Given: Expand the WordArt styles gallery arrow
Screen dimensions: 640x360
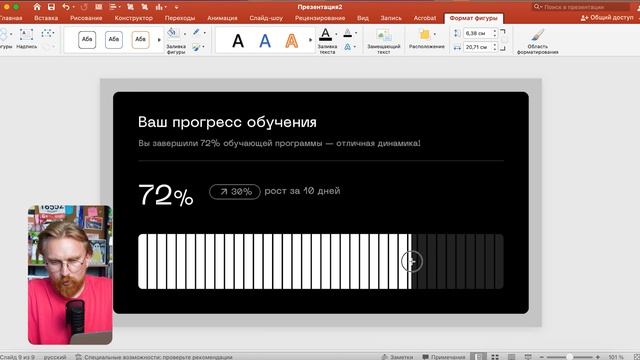Looking at the screenshot, I should coord(310,40).
